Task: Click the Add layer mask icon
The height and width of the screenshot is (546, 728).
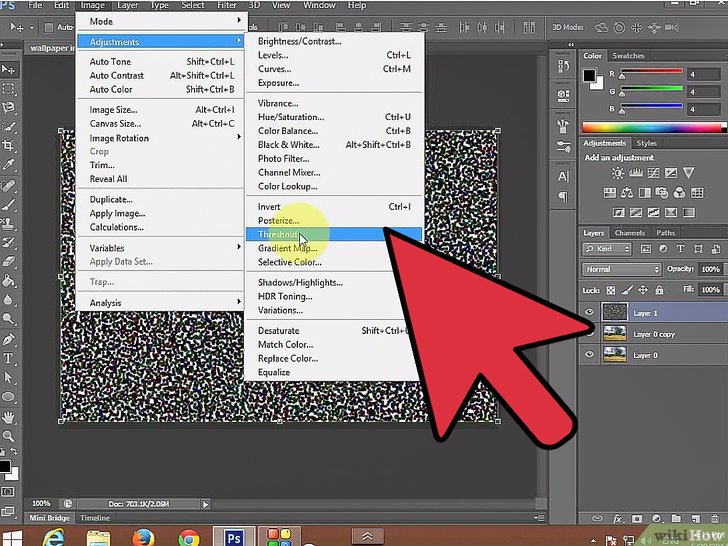Action: point(637,519)
